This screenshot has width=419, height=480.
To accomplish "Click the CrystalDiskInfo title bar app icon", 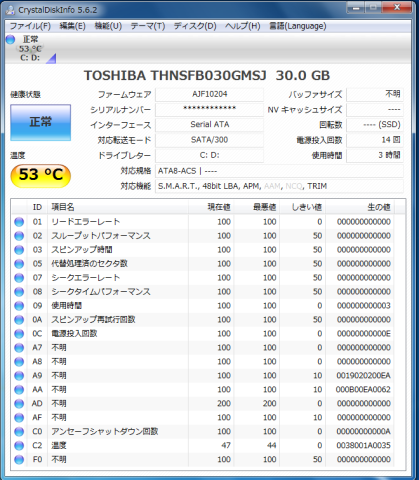I will (10, 10).
